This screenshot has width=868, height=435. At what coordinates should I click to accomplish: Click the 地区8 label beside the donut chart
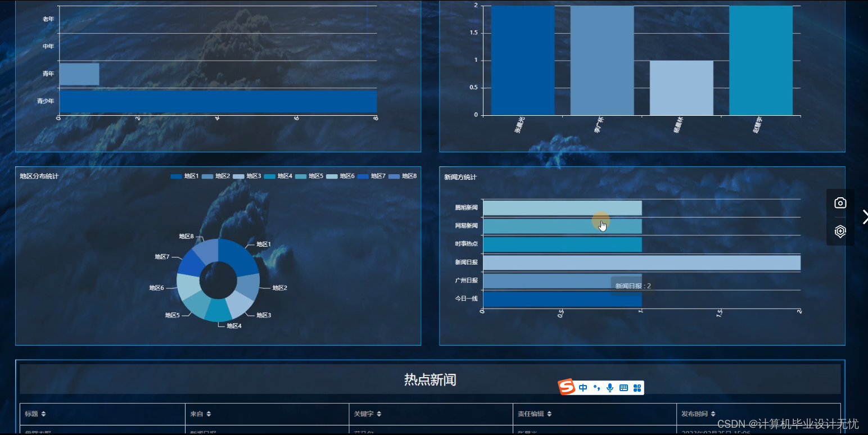(187, 237)
